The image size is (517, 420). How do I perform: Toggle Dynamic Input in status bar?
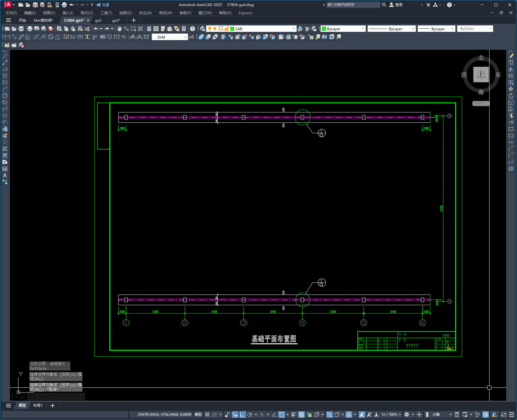[x=235, y=415]
